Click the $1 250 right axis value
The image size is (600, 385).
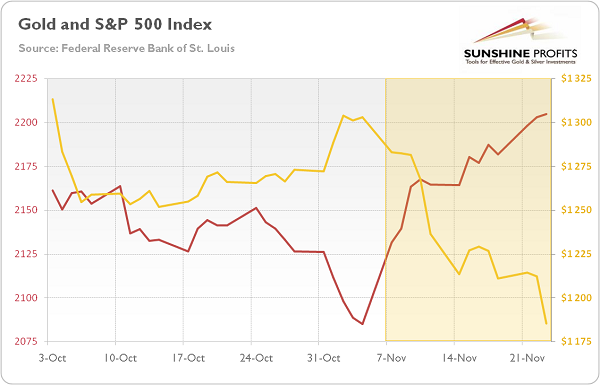(x=576, y=210)
